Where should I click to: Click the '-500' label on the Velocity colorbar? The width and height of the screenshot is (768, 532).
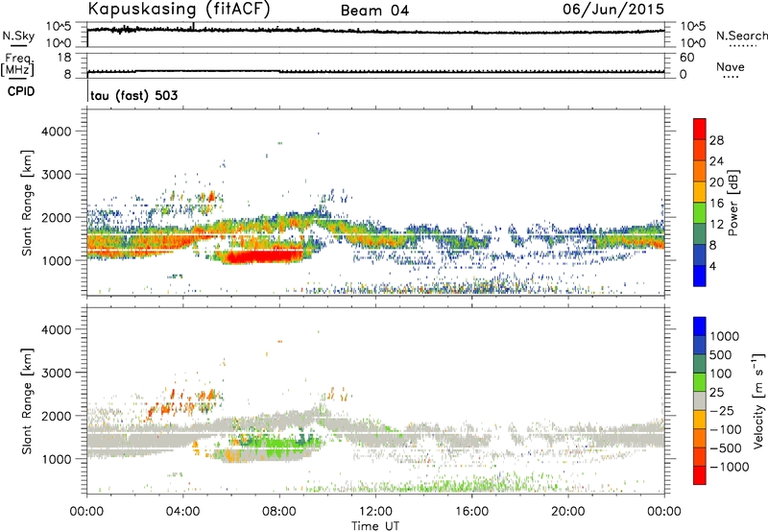click(726, 447)
